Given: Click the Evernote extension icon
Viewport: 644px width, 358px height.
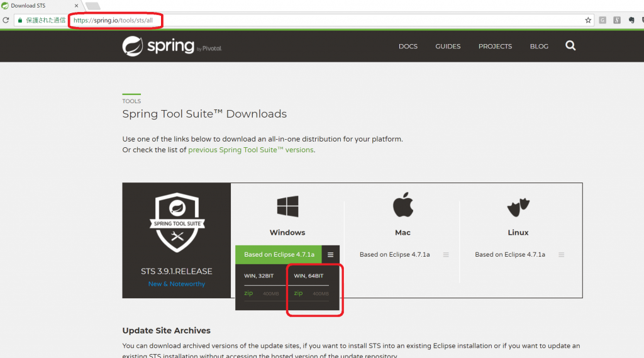Looking at the screenshot, I should click(x=632, y=20).
